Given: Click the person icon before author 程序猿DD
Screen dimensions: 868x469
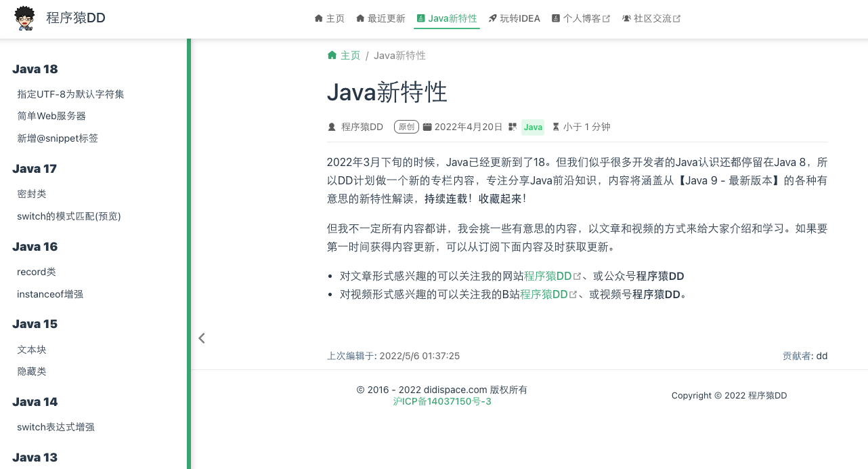Looking at the screenshot, I should tap(332, 127).
